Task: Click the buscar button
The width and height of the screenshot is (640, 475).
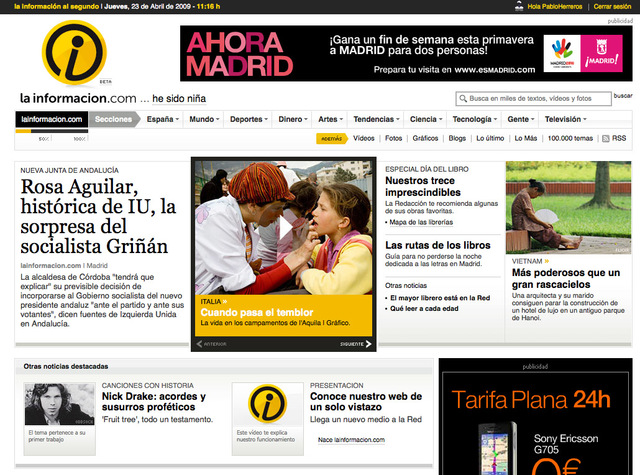Action: pyautogui.click(x=623, y=95)
